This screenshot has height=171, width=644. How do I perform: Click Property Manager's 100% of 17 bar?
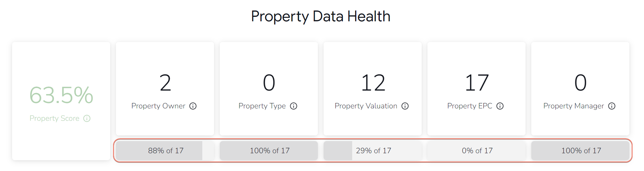click(x=581, y=151)
